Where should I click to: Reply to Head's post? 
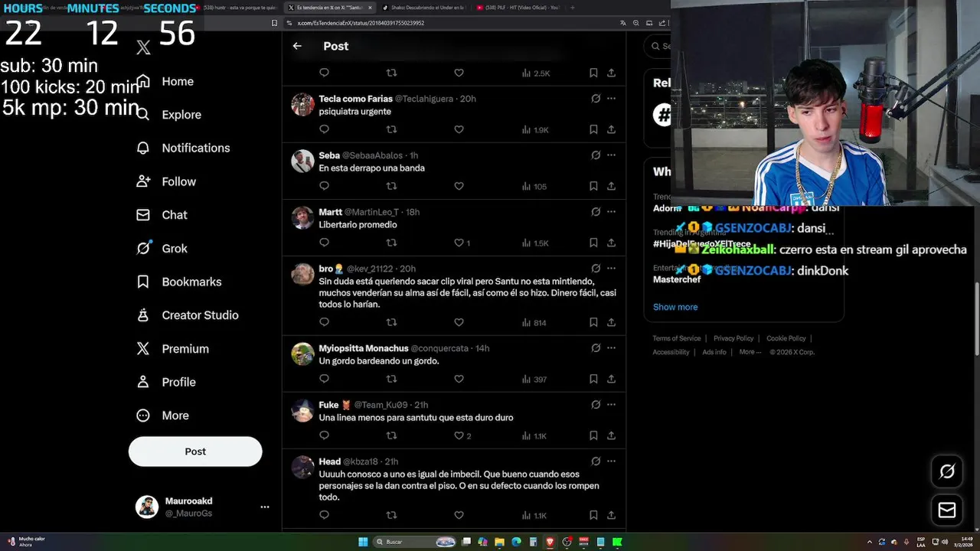324,515
